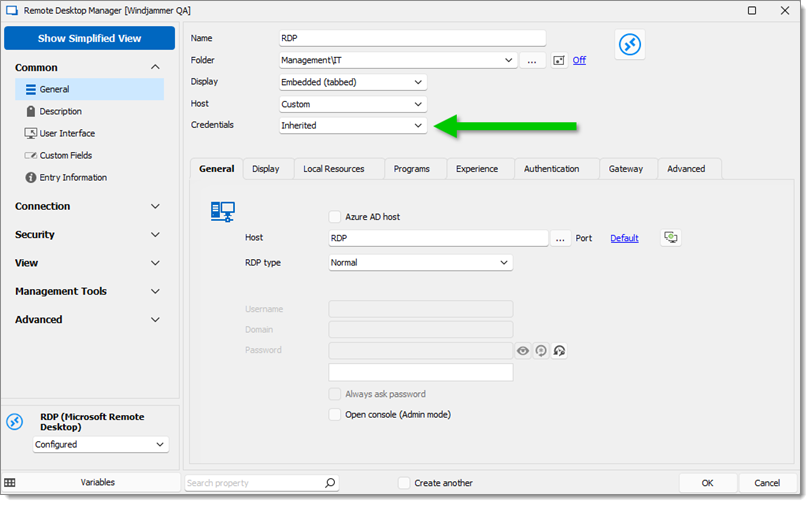Tick the Create another checkbox
The height and width of the screenshot is (505, 811).
click(x=404, y=483)
